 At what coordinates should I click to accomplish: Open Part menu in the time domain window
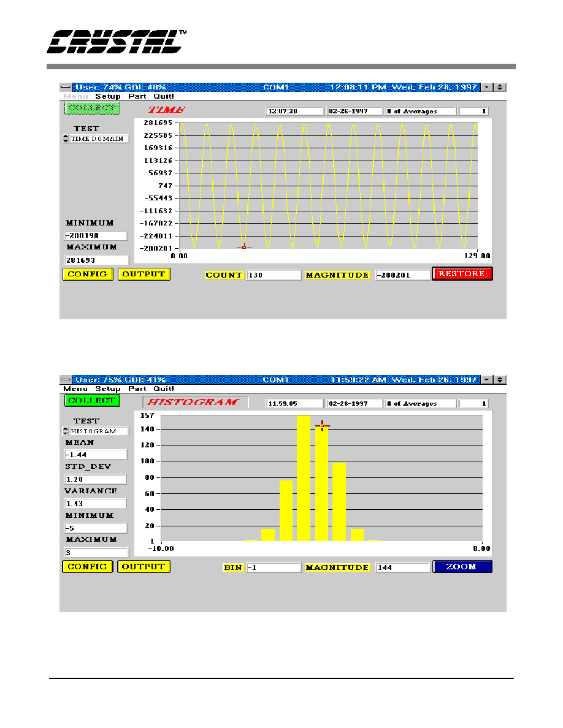point(137,96)
